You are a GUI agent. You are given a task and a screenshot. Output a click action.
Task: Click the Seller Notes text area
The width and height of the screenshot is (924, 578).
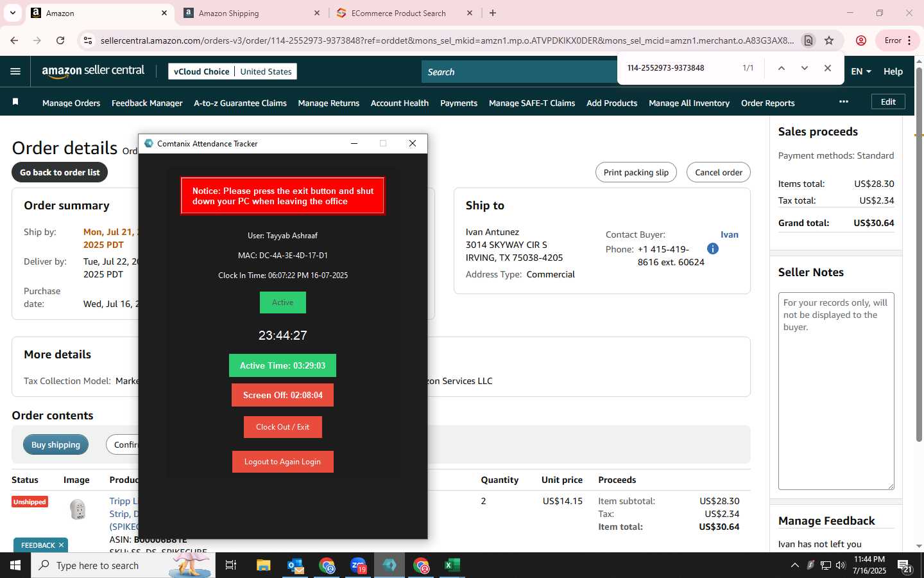pyautogui.click(x=836, y=391)
